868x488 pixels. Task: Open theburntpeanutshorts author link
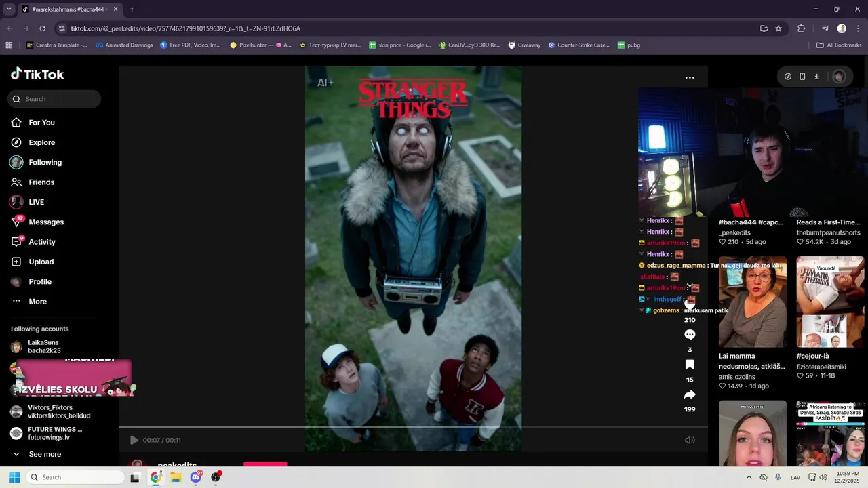tap(828, 232)
